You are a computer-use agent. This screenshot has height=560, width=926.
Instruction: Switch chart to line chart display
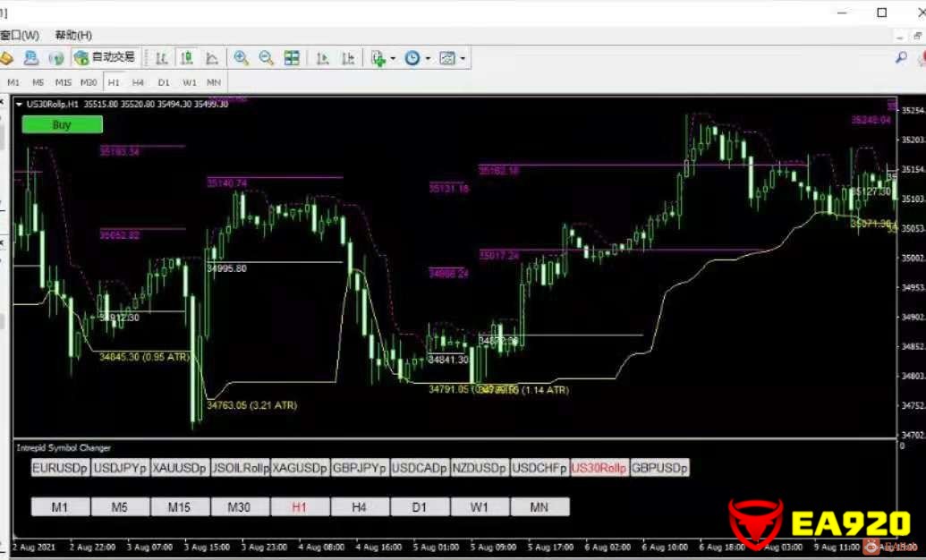[x=212, y=58]
